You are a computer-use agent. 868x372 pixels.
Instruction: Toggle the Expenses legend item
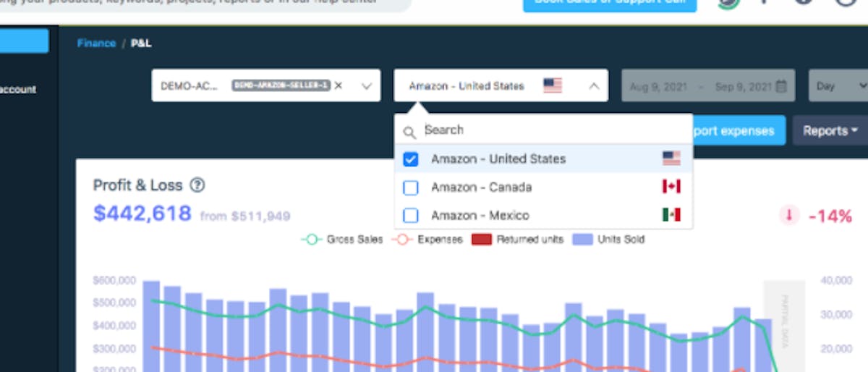[x=427, y=239]
